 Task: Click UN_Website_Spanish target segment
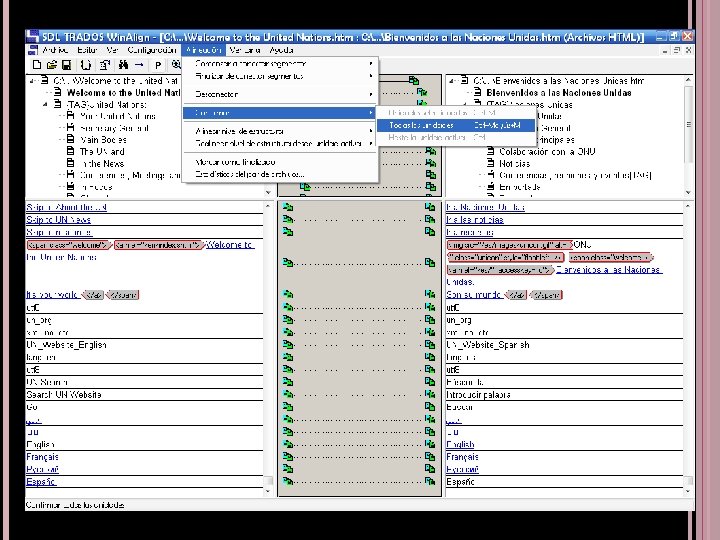pos(564,345)
